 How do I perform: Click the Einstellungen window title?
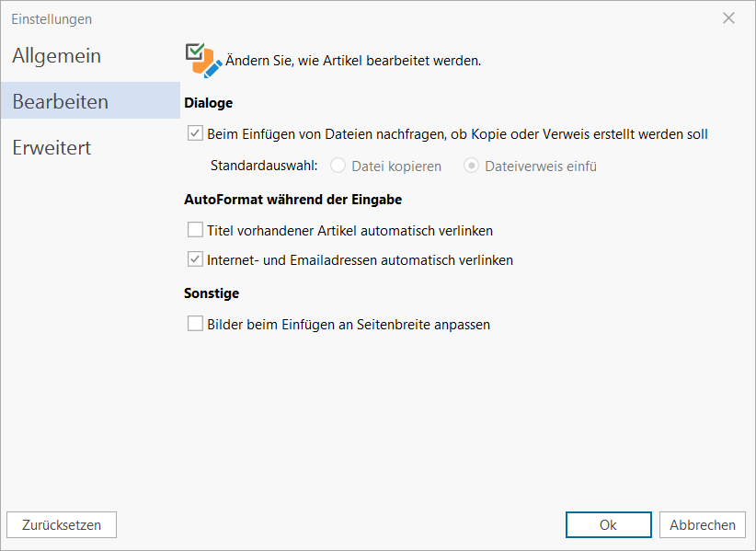(52, 18)
